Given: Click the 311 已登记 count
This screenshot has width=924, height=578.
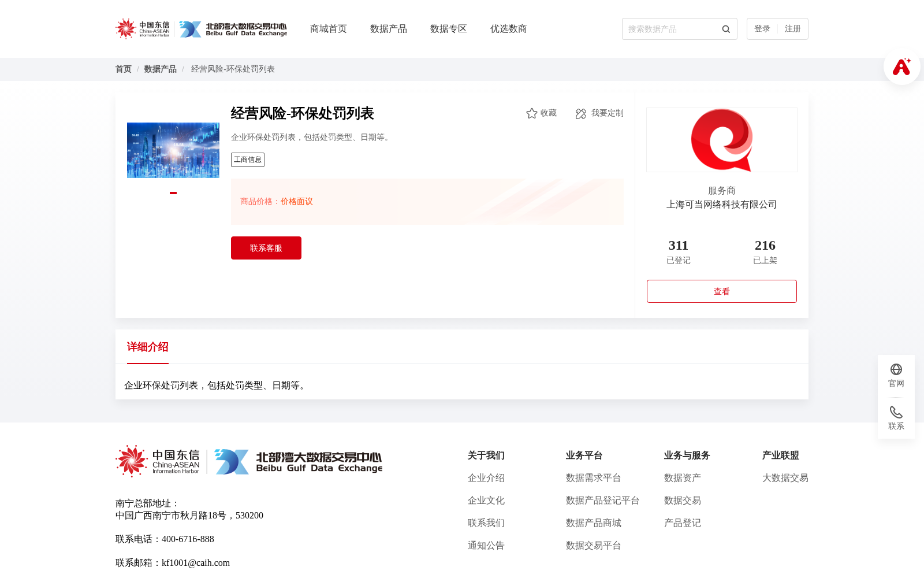Looking at the screenshot, I should click(679, 252).
